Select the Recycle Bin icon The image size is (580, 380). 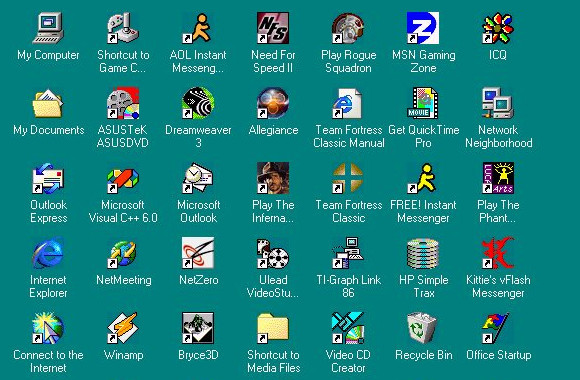(x=423, y=328)
